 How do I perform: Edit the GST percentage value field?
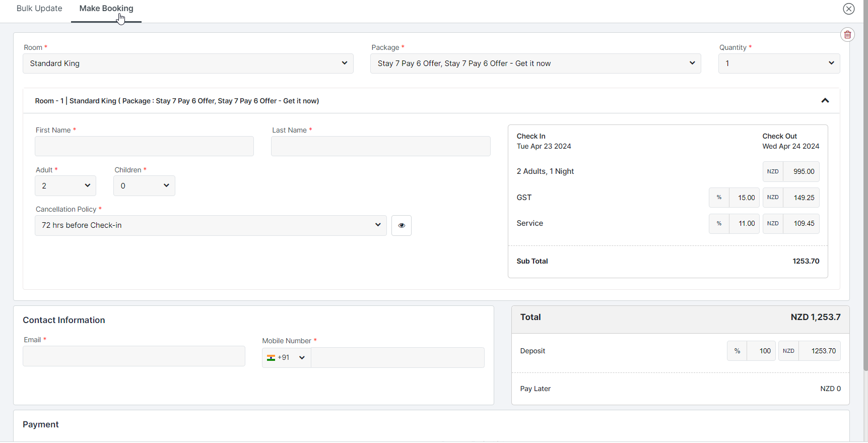[x=744, y=198]
